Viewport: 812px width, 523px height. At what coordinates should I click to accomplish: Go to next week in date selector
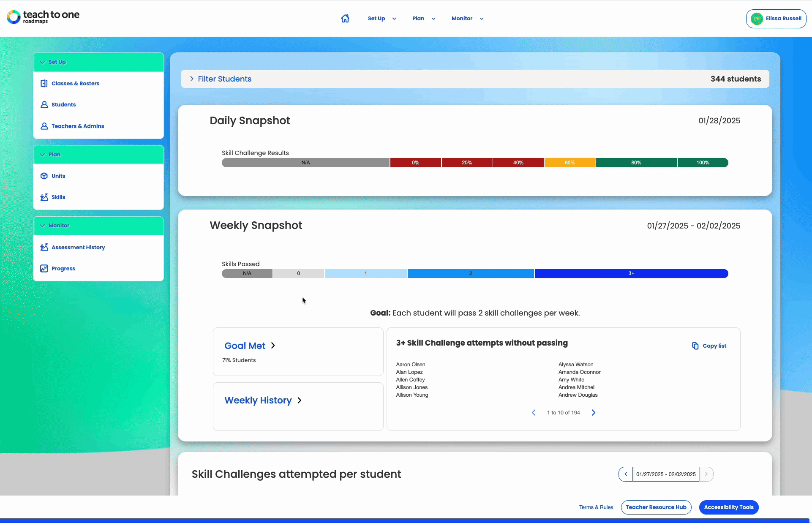[706, 474]
